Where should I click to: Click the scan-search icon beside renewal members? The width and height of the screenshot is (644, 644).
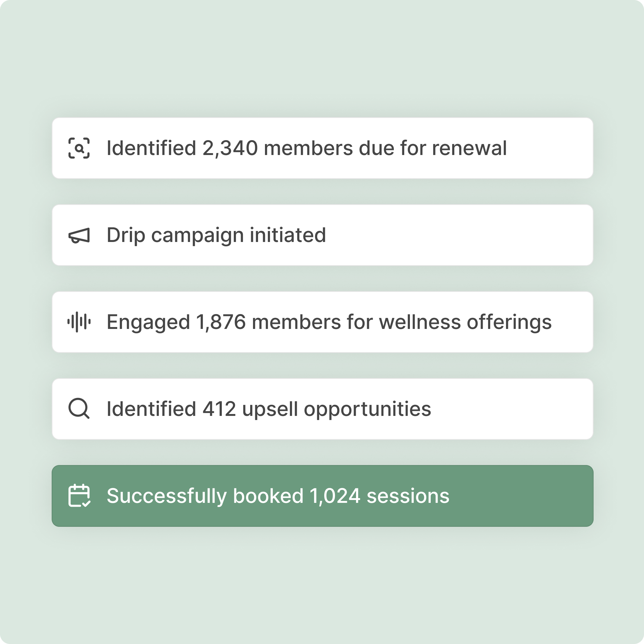(79, 148)
